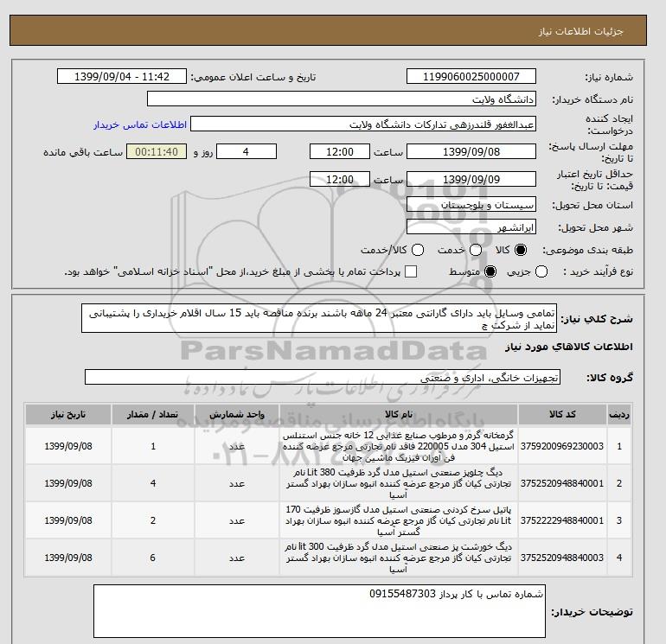The width and height of the screenshot is (666, 644).
Task: Click quantity 4 in the دیگ چلوپز row
Action: 153,483
